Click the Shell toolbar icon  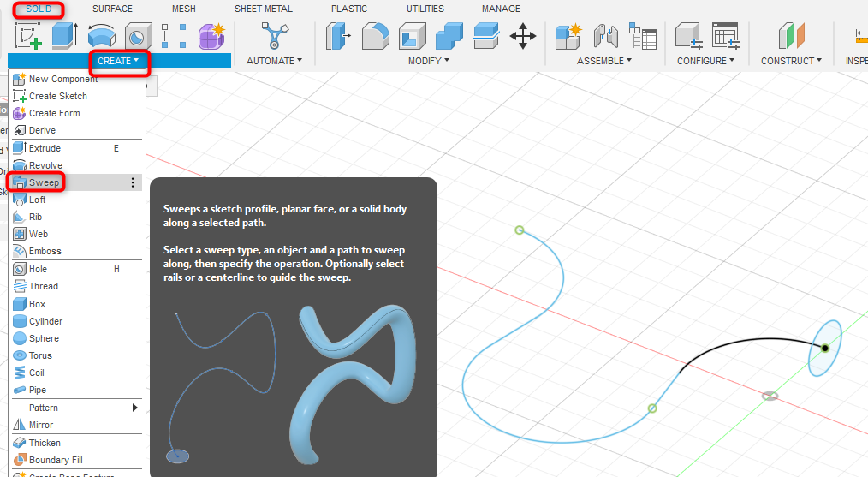click(x=412, y=36)
